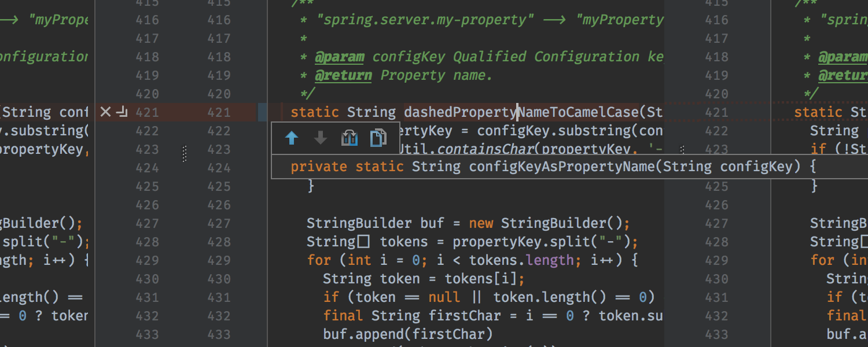Click the blue change marker beside middle line 421
This screenshot has width=868, height=347.
pyautogui.click(x=262, y=112)
